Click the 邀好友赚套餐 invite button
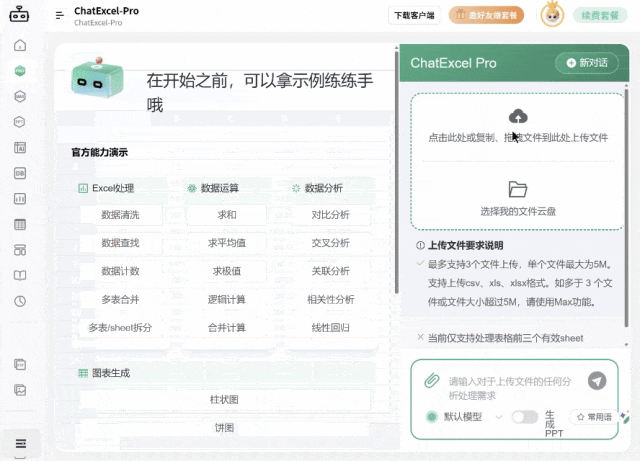Image resolution: width=640 pixels, height=461 pixels. (x=486, y=16)
